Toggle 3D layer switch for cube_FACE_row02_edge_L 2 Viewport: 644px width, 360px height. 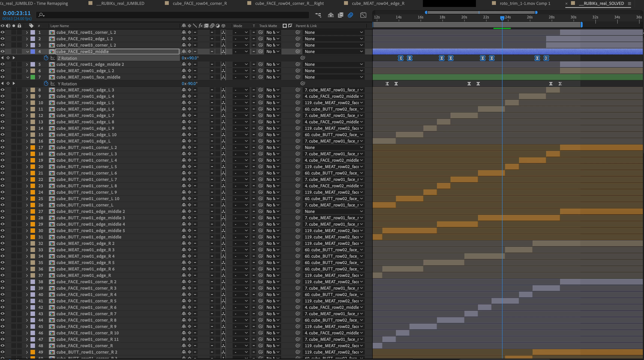coord(223,39)
